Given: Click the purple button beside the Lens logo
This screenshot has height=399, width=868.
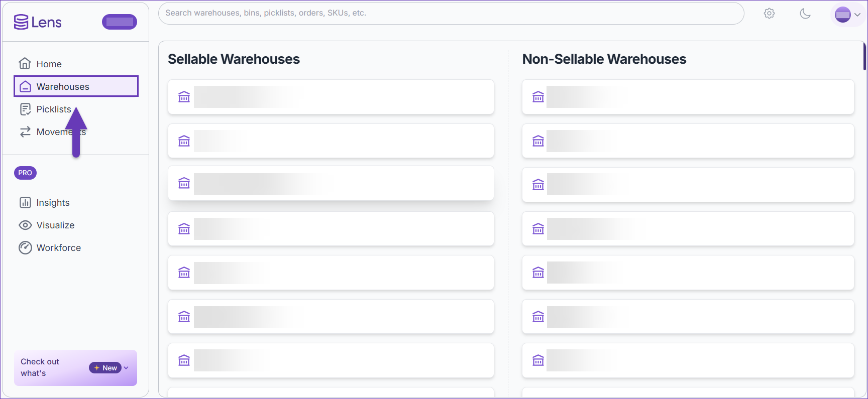Looking at the screenshot, I should (120, 22).
